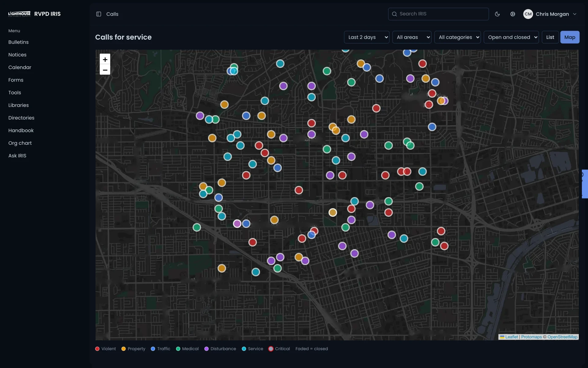This screenshot has height=368, width=588.
Task: Click the OpenStreetMap attribution link
Action: click(562, 337)
